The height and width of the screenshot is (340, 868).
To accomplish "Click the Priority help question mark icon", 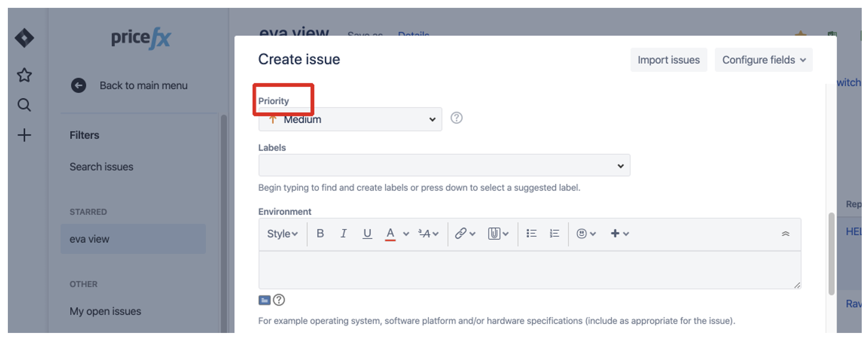I will tap(456, 118).
